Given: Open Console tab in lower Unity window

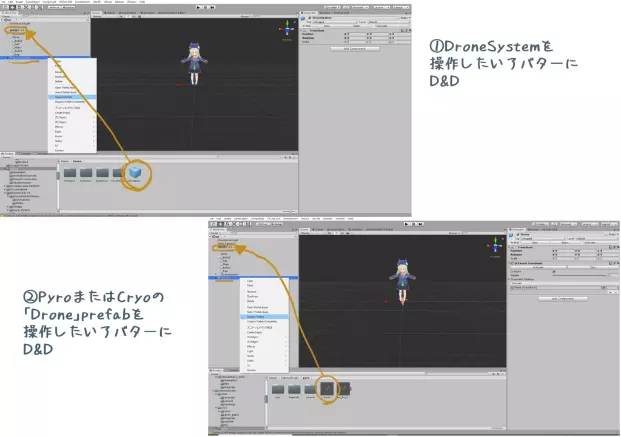Looking at the screenshot, I should pyautogui.click(x=231, y=370).
